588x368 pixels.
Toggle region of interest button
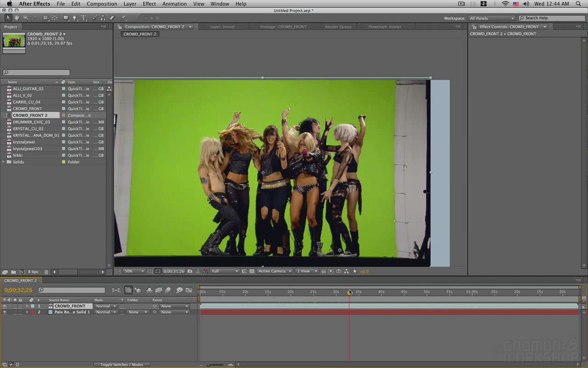click(244, 271)
